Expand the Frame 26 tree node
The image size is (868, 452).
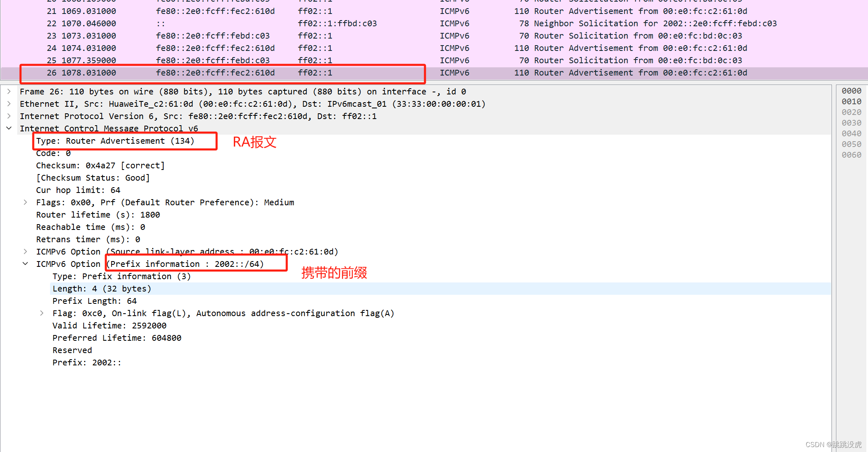coord(9,92)
